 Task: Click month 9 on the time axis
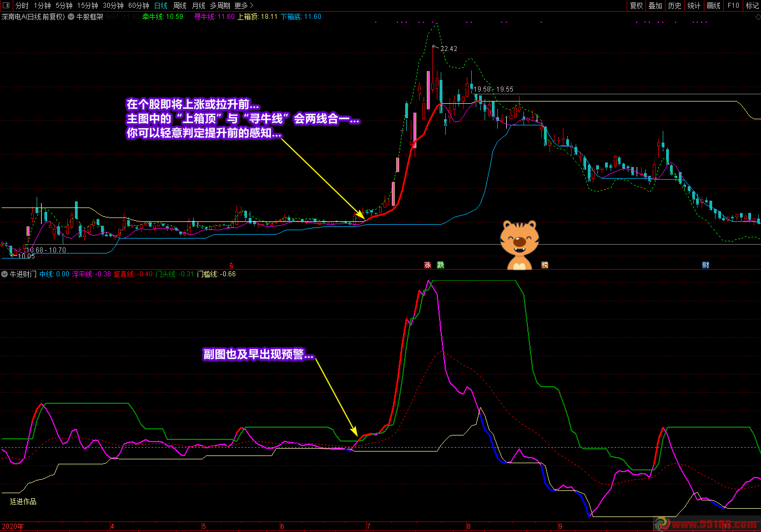(x=560, y=526)
